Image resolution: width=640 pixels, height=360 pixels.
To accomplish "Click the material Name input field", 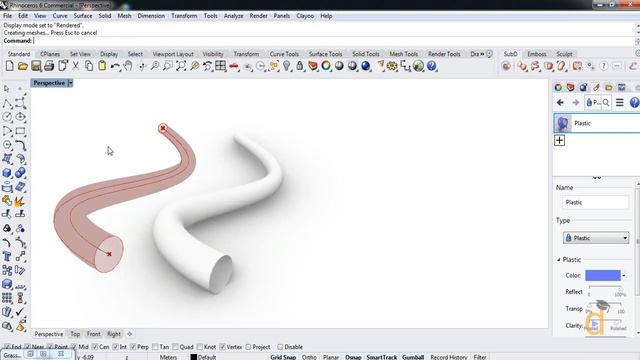I will click(x=596, y=202).
